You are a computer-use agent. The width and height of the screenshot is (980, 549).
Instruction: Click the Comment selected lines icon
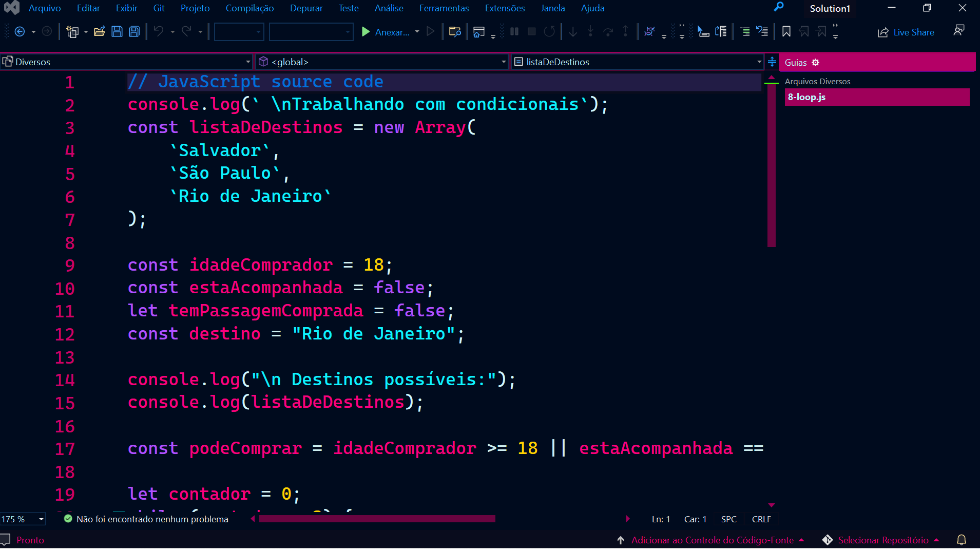[x=745, y=32]
